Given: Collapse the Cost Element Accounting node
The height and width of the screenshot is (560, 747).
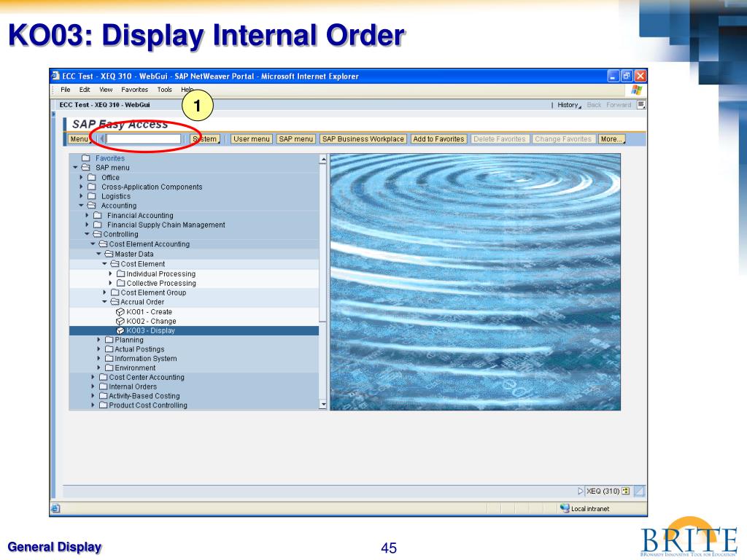Looking at the screenshot, I should click(93, 244).
